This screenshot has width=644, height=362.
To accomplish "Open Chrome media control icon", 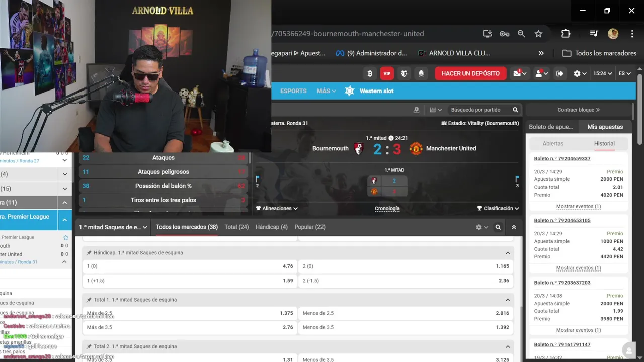I will click(x=594, y=34).
